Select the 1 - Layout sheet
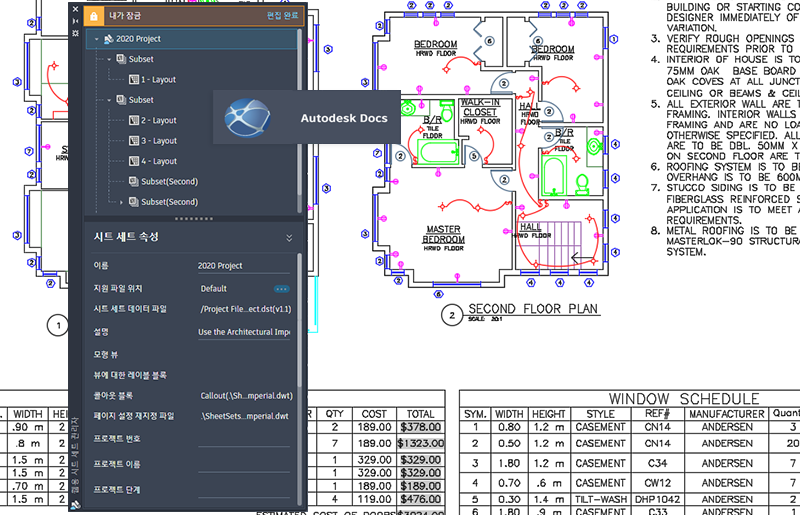The image size is (800, 515). tap(158, 80)
